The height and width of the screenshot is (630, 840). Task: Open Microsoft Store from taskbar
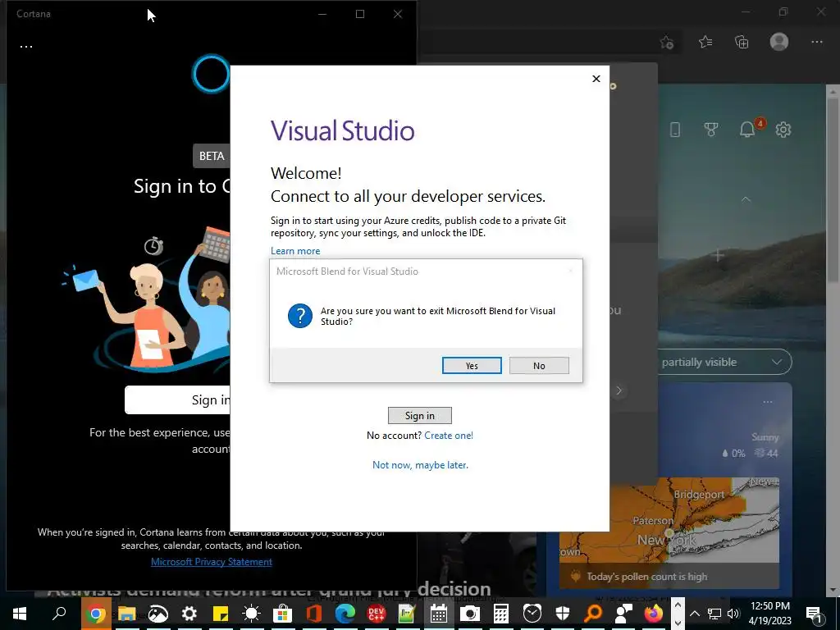[x=282, y=614]
